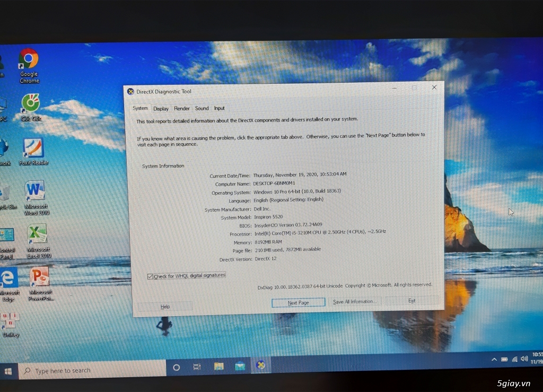The width and height of the screenshot is (543, 392).
Task: Select the System tab
Action: (x=140, y=108)
